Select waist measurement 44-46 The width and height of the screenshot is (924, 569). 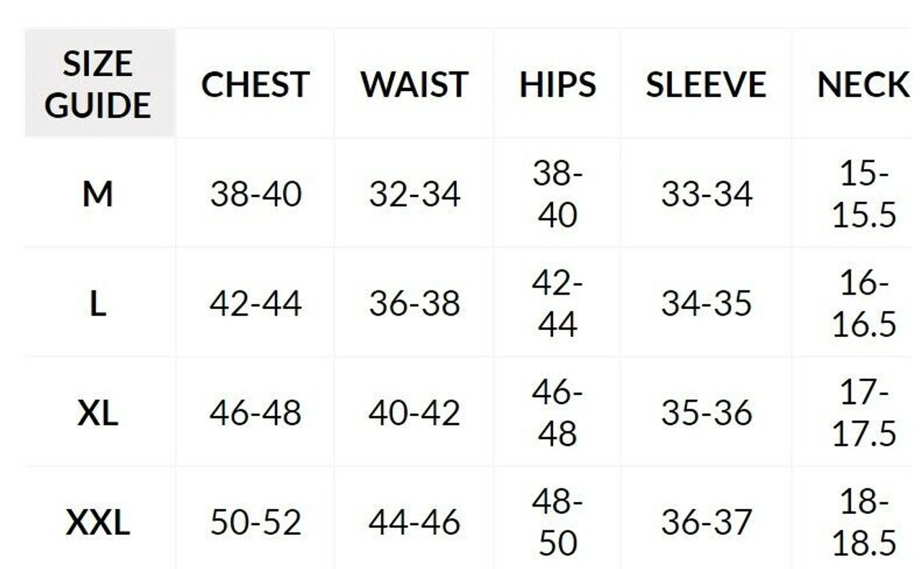click(x=414, y=523)
